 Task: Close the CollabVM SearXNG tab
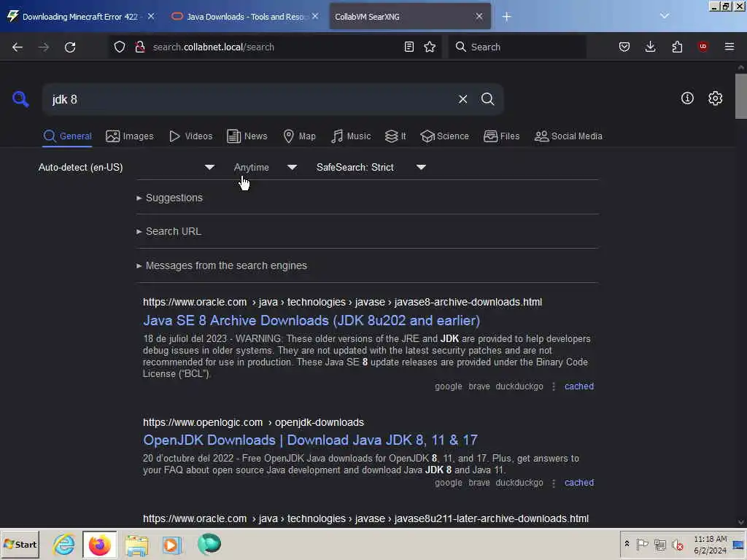[479, 16]
